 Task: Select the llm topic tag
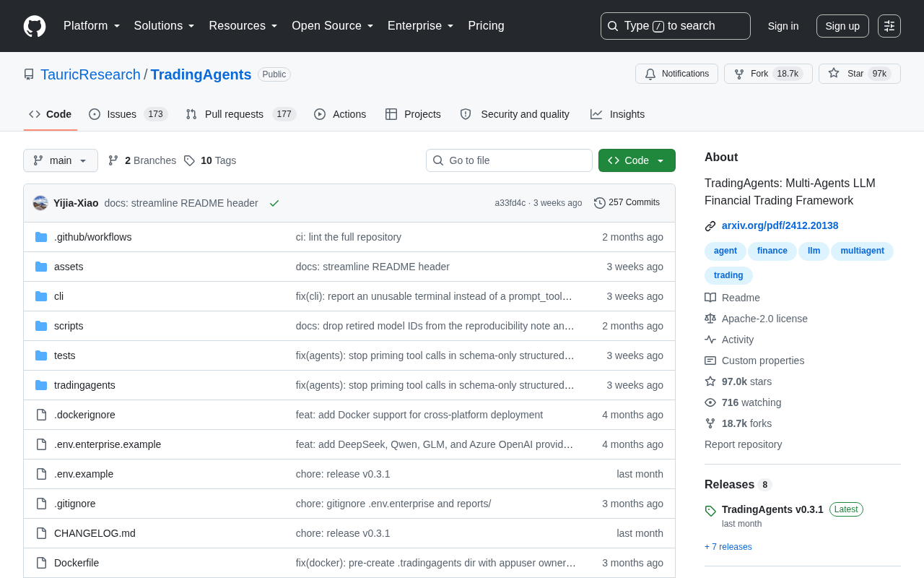pyautogui.click(x=814, y=251)
